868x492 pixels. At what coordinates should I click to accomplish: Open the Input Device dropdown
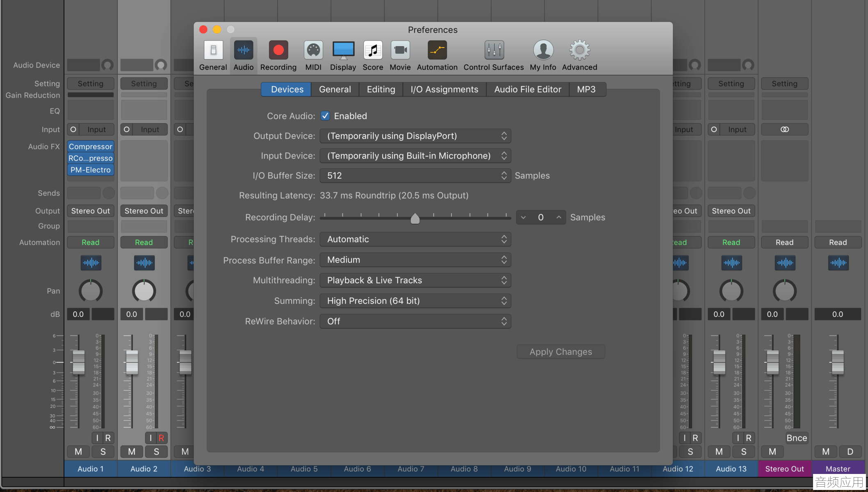(x=415, y=156)
